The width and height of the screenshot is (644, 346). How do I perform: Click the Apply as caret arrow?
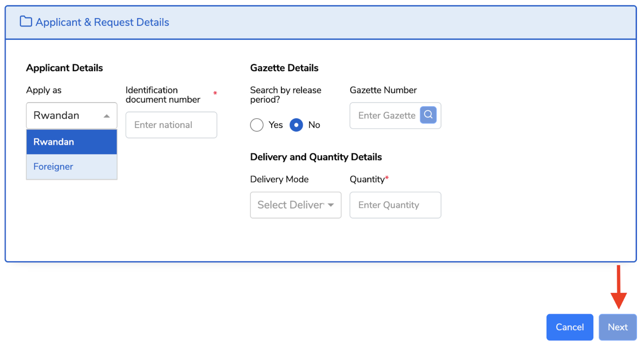click(106, 116)
